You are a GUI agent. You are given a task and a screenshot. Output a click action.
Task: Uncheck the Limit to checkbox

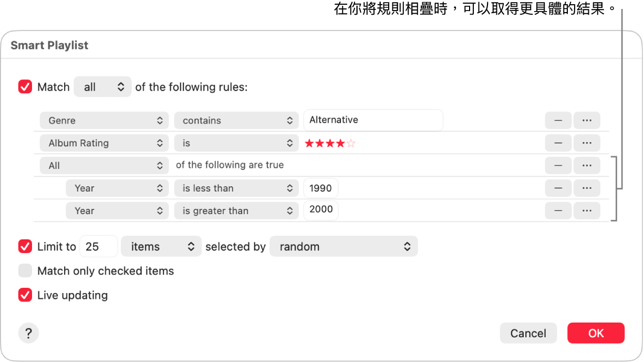point(25,246)
